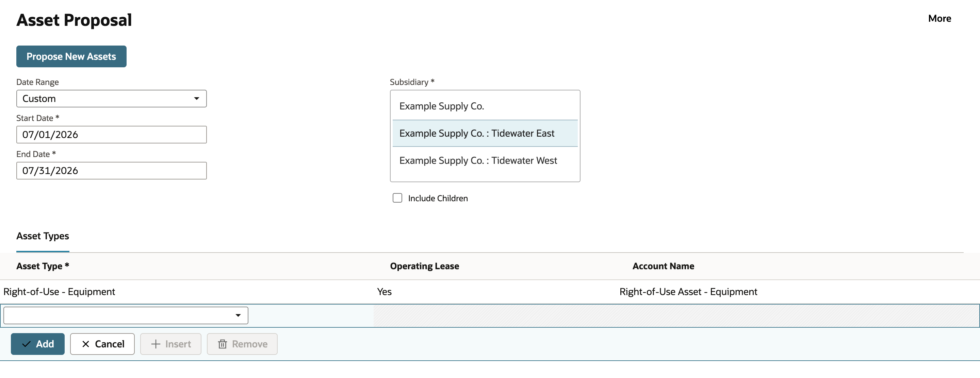980x378 pixels.
Task: Open the new row Asset Type dropdown
Action: (x=126, y=315)
